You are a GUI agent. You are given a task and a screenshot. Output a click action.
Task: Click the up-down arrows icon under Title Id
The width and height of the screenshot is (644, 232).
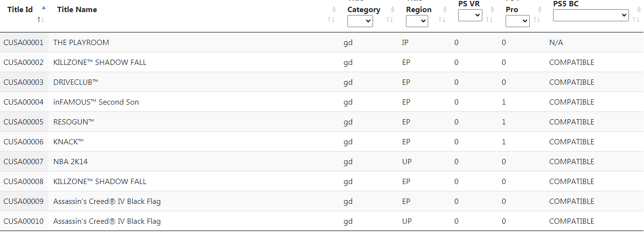(x=41, y=19)
